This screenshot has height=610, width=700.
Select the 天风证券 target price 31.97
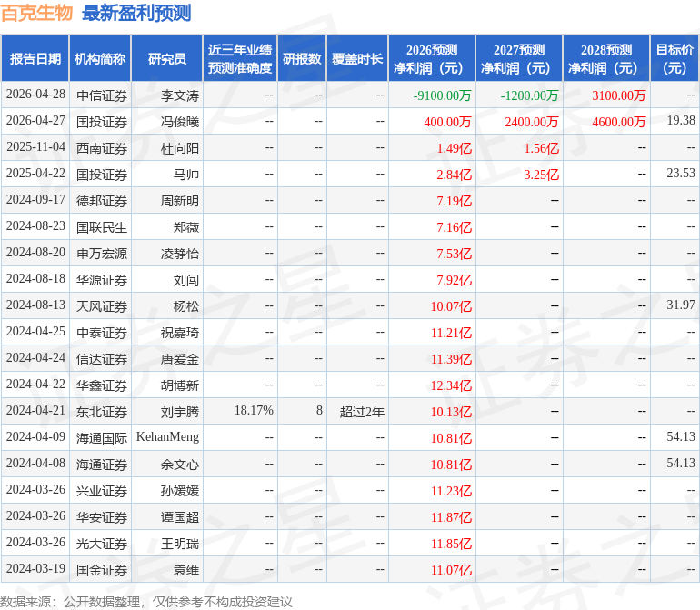(681, 305)
